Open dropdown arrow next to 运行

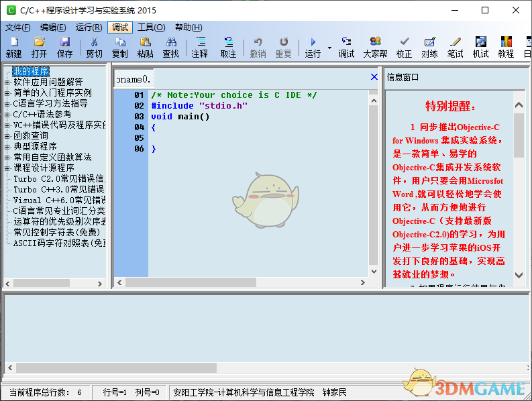pos(329,48)
